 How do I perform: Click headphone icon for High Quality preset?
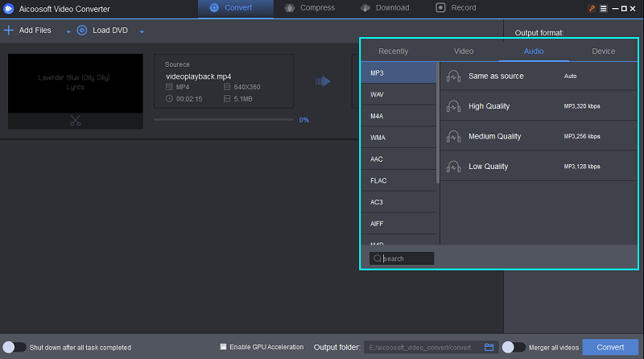pyautogui.click(x=453, y=106)
